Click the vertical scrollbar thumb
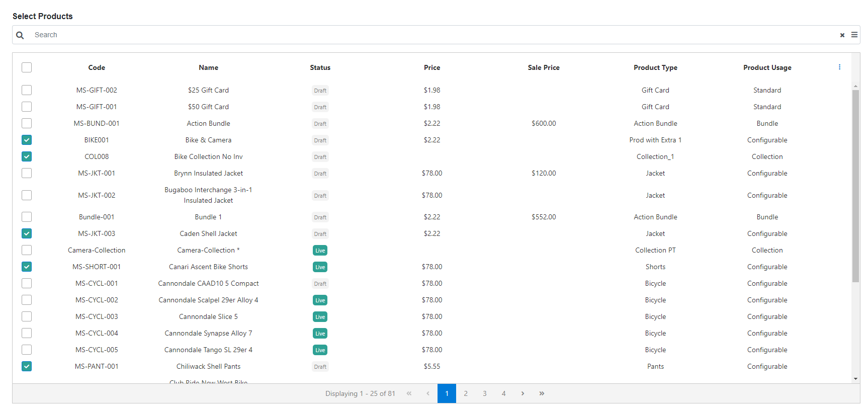Image resolution: width=868 pixels, height=408 pixels. coord(856,186)
